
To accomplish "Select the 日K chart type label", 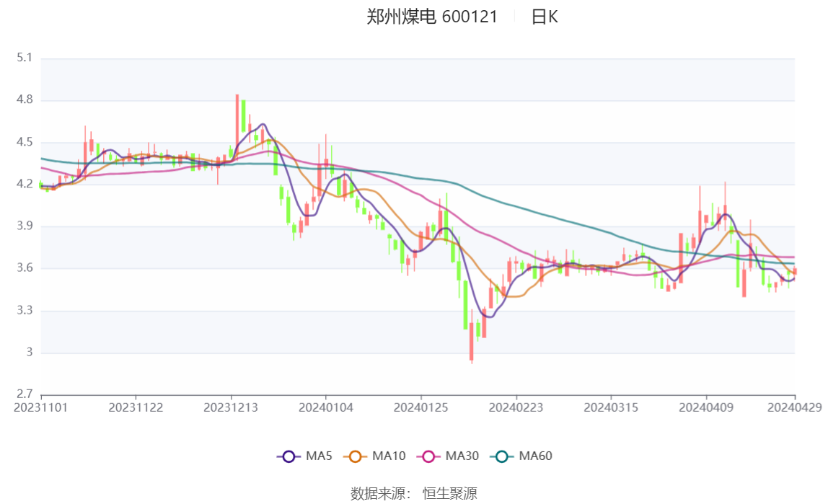I will (x=545, y=17).
